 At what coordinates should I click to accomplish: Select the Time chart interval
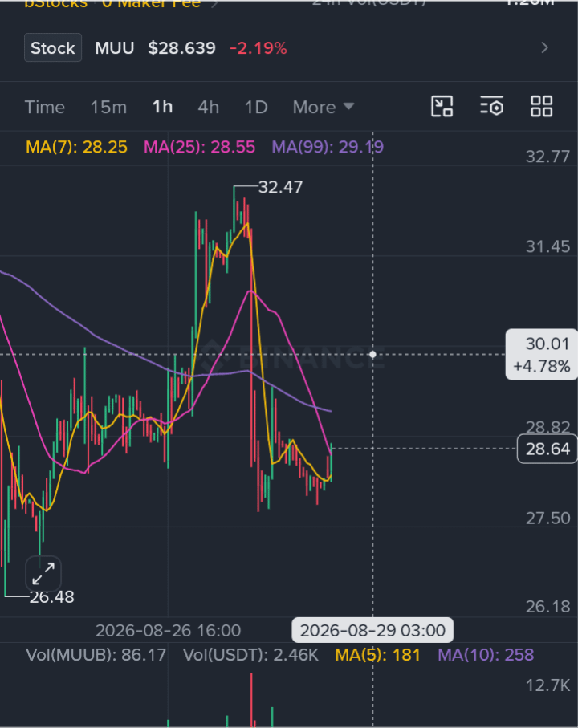click(x=45, y=108)
